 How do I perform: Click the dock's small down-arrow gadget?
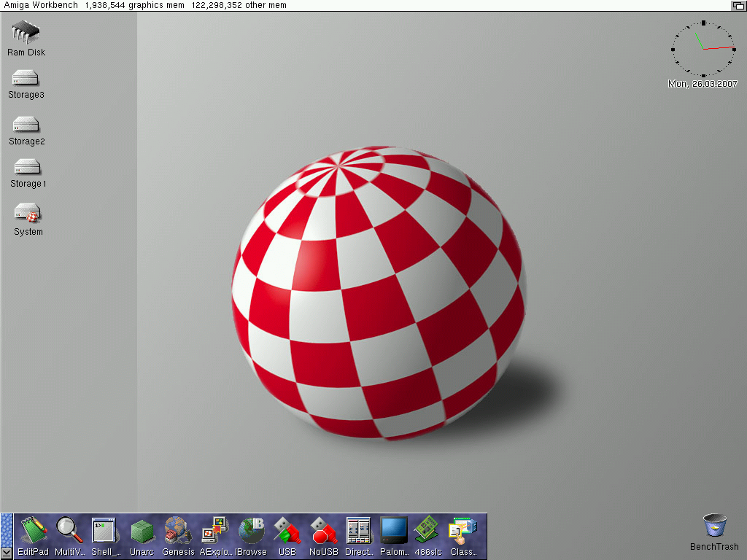point(7,553)
